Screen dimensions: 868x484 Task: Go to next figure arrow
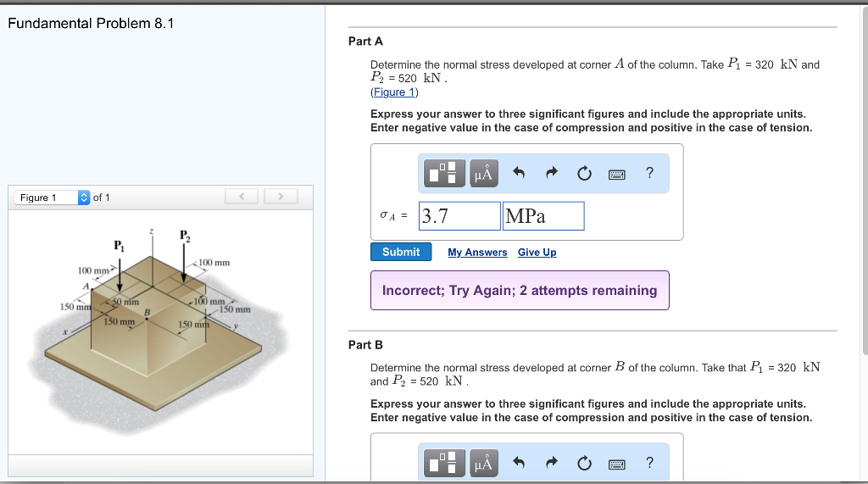[x=281, y=197]
